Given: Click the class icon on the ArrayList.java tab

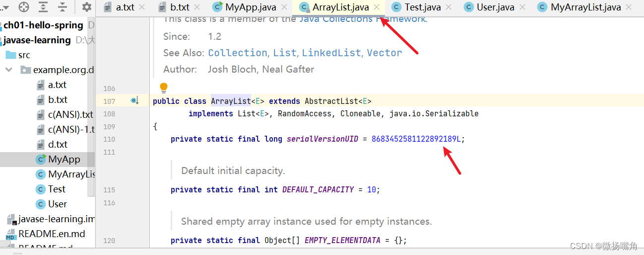Looking at the screenshot, I should coord(304,7).
